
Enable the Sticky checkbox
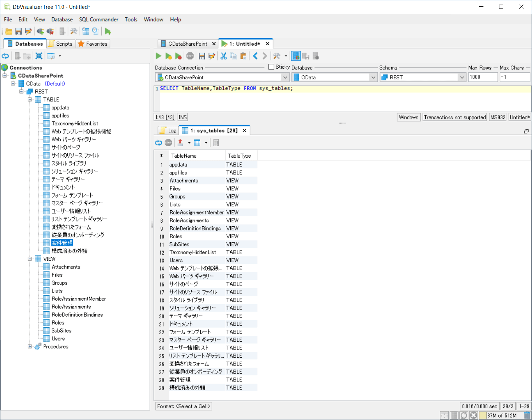pos(271,67)
